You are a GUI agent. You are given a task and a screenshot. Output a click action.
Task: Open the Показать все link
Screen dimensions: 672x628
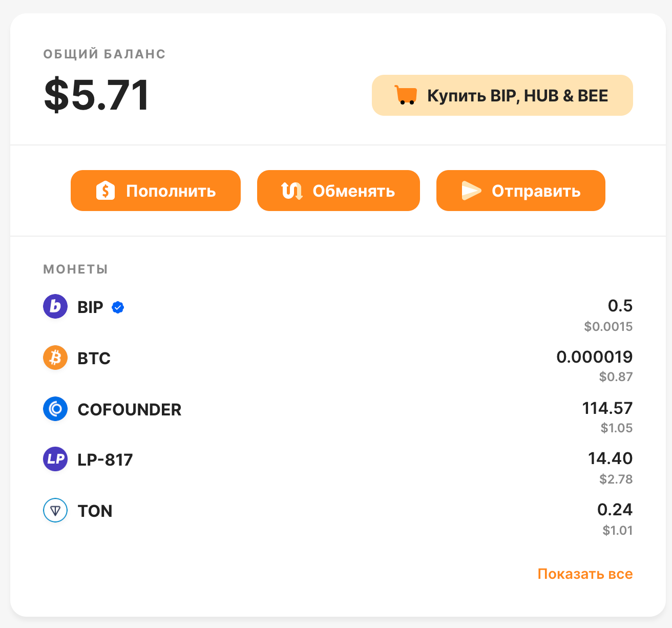coord(585,574)
